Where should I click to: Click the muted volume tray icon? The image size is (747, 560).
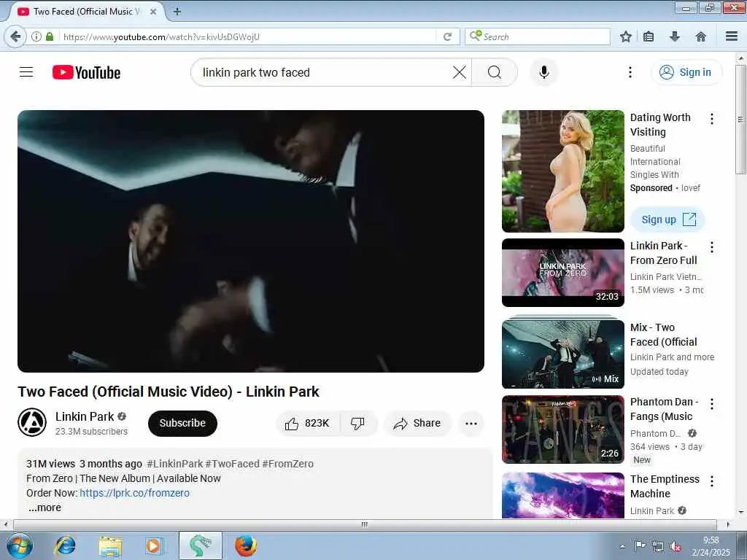676,547
